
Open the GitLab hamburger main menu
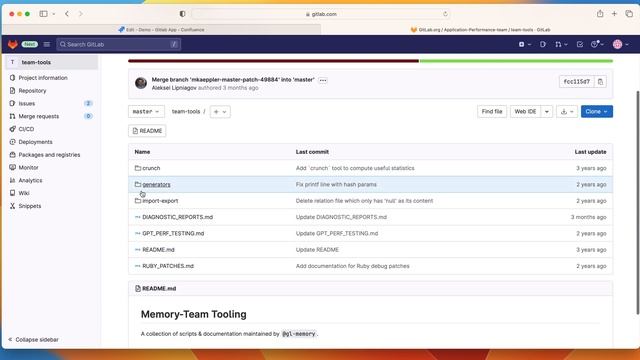(x=47, y=44)
